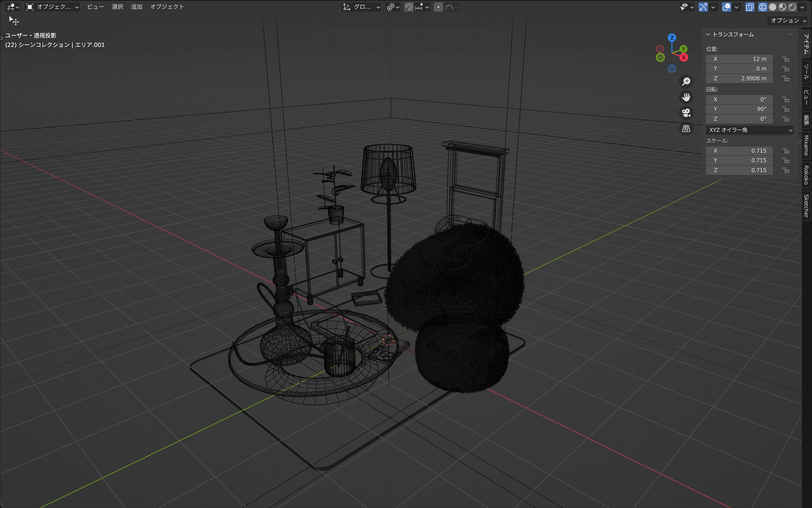
Task: Click the scale Z field (0.715)
Action: [x=739, y=170]
